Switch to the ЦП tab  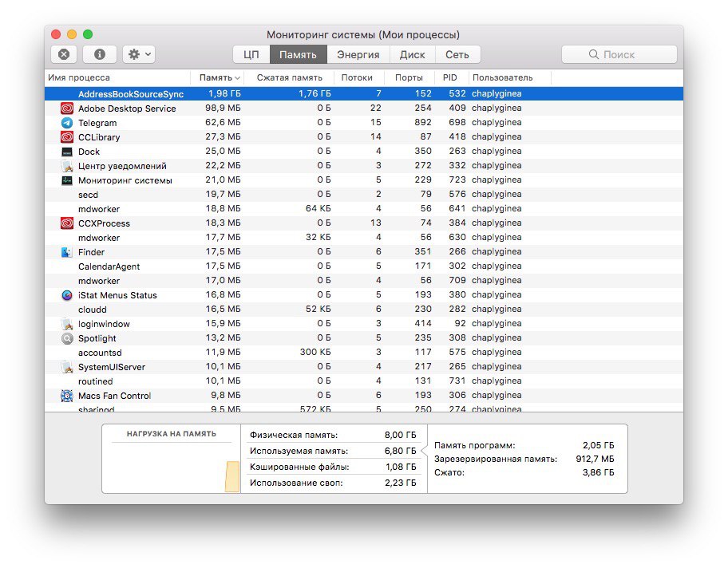(251, 54)
